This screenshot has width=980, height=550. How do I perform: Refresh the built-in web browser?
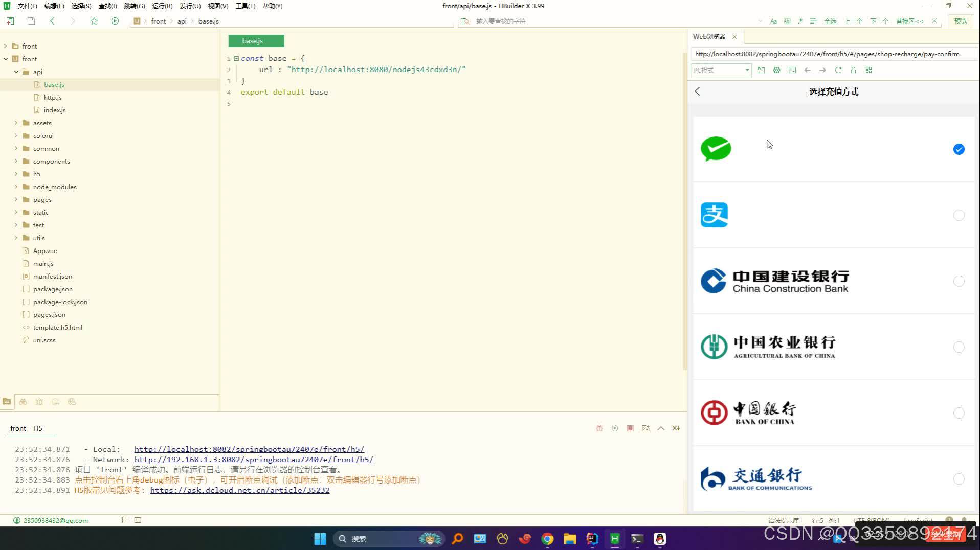click(838, 70)
